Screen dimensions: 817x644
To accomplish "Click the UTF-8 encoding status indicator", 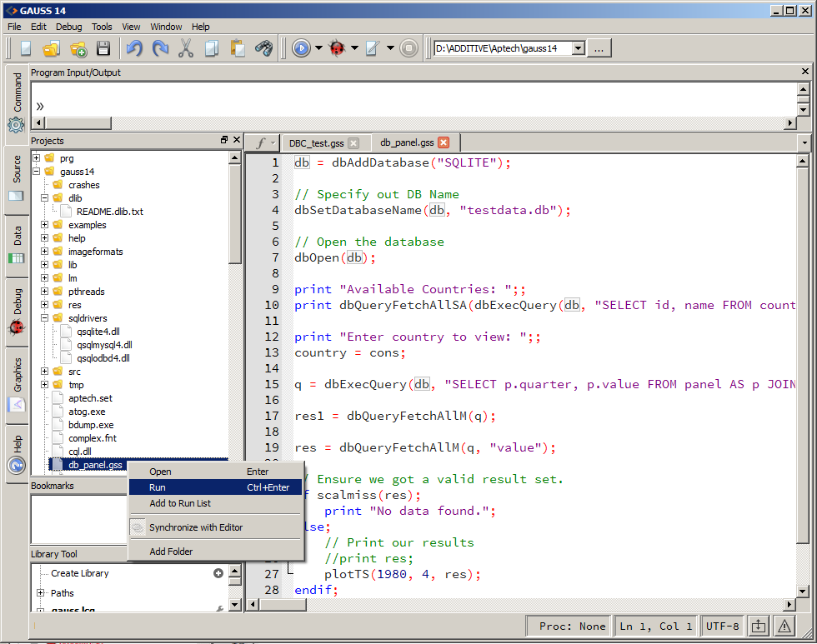I will [722, 627].
